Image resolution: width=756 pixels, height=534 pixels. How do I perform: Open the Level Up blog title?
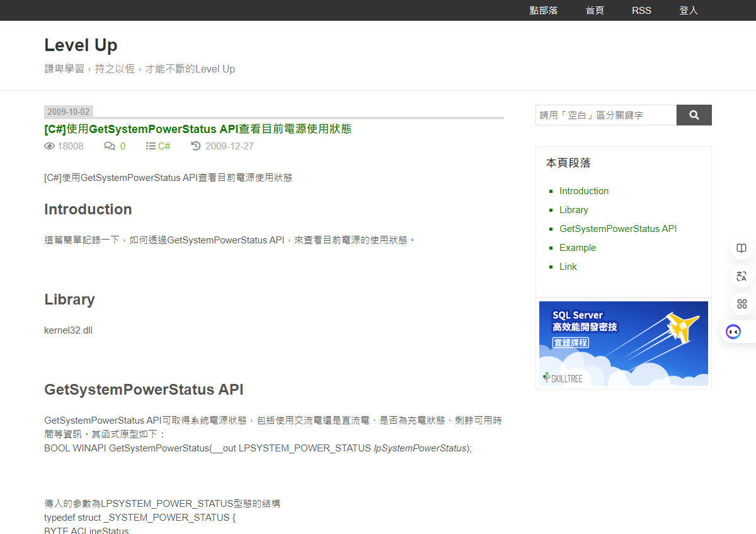(81, 45)
